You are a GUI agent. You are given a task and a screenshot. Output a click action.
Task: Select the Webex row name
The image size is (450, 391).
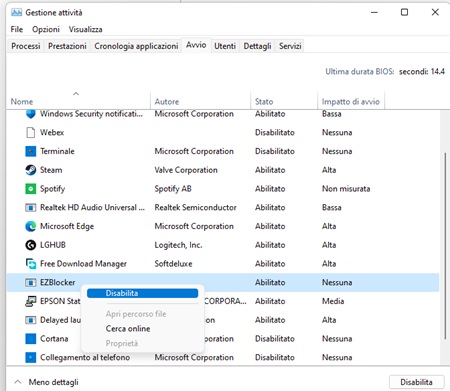[x=52, y=133]
